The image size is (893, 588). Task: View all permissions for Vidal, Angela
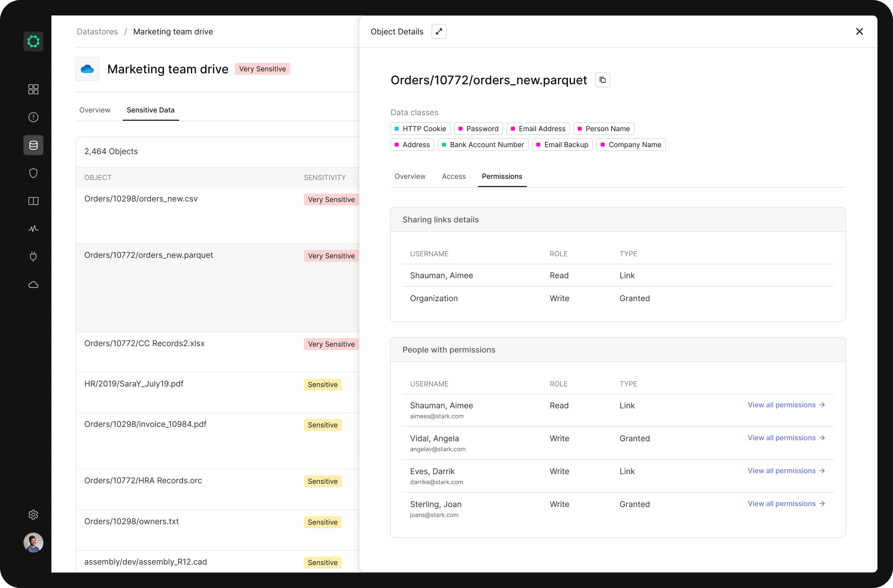pyautogui.click(x=786, y=438)
